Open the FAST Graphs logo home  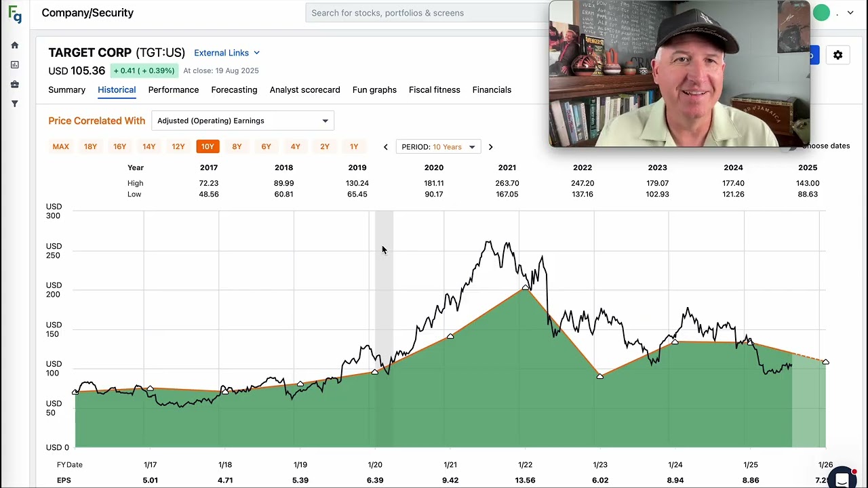coord(15,14)
